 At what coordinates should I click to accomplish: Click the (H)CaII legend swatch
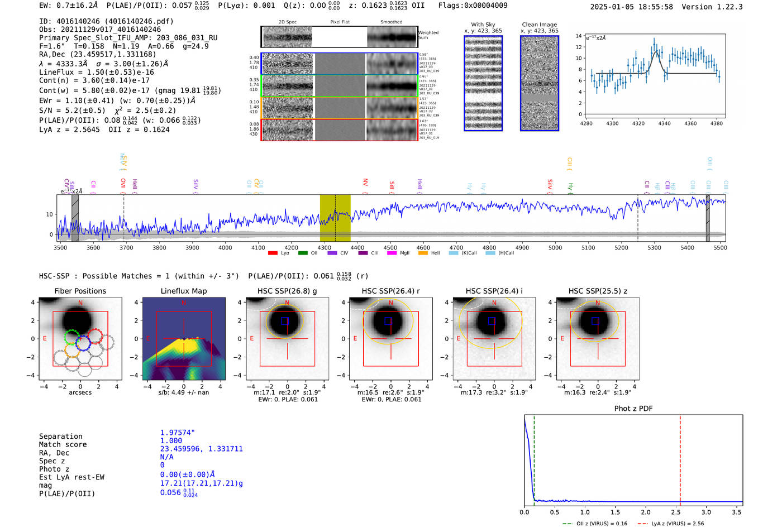[x=490, y=253]
